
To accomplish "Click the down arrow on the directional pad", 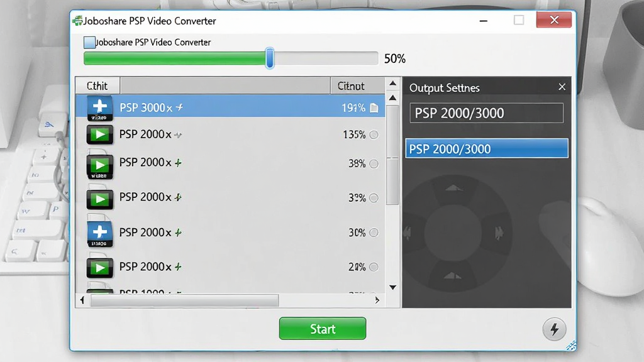I will [x=453, y=275].
